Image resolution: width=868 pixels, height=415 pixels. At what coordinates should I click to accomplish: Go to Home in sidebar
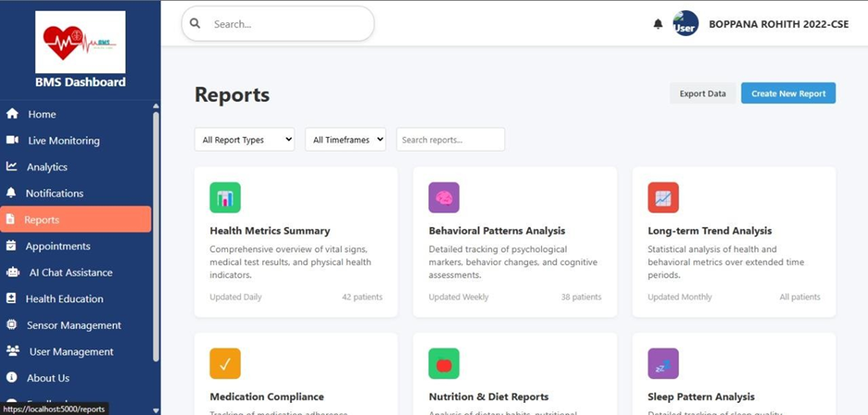[77, 114]
